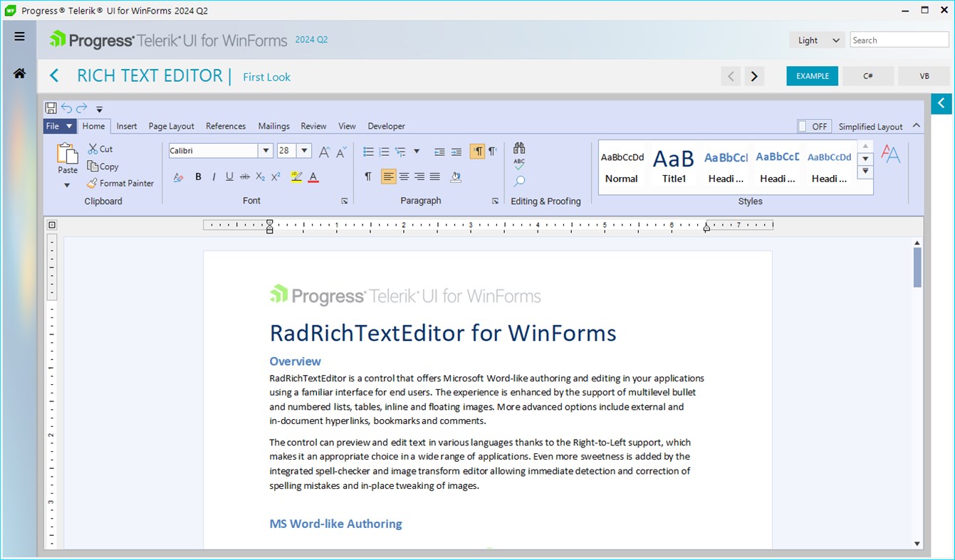955x560 pixels.
Task: Go back with the left arrow beside title
Action: [54, 76]
